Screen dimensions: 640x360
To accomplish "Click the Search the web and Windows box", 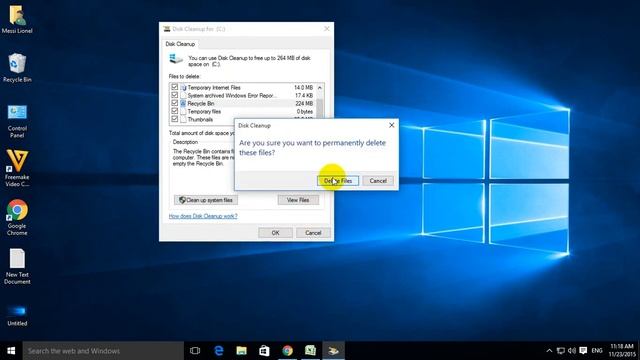I will [x=103, y=351].
